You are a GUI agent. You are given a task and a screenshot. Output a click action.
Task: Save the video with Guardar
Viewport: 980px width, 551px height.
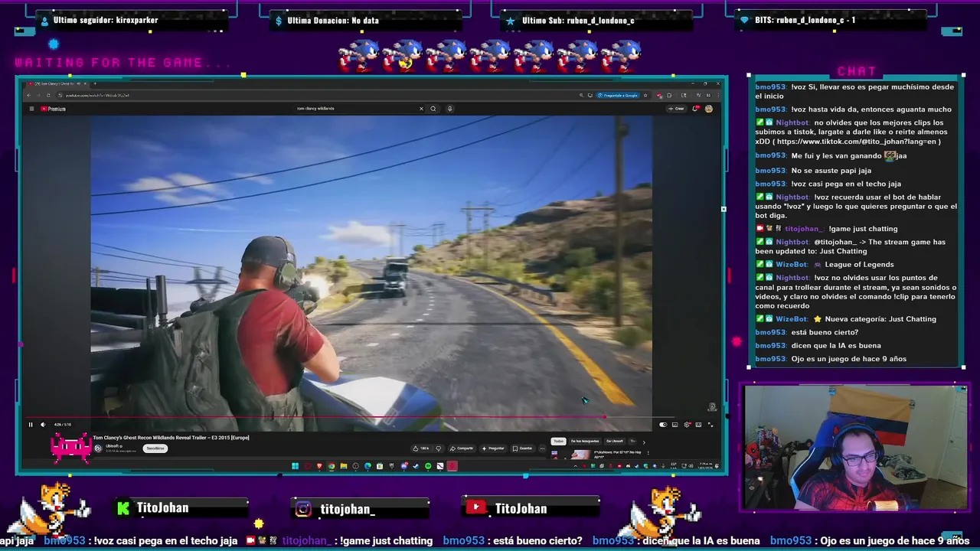pyautogui.click(x=523, y=448)
